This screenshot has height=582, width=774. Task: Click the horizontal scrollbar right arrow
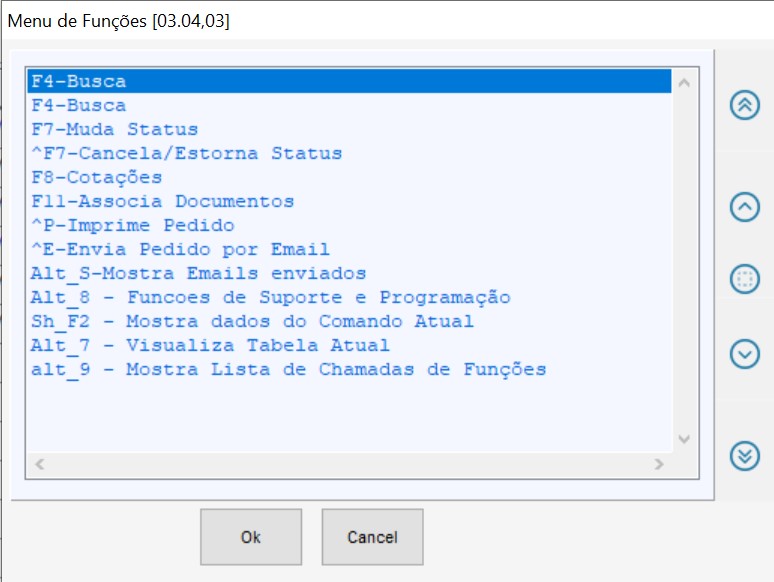pyautogui.click(x=659, y=464)
